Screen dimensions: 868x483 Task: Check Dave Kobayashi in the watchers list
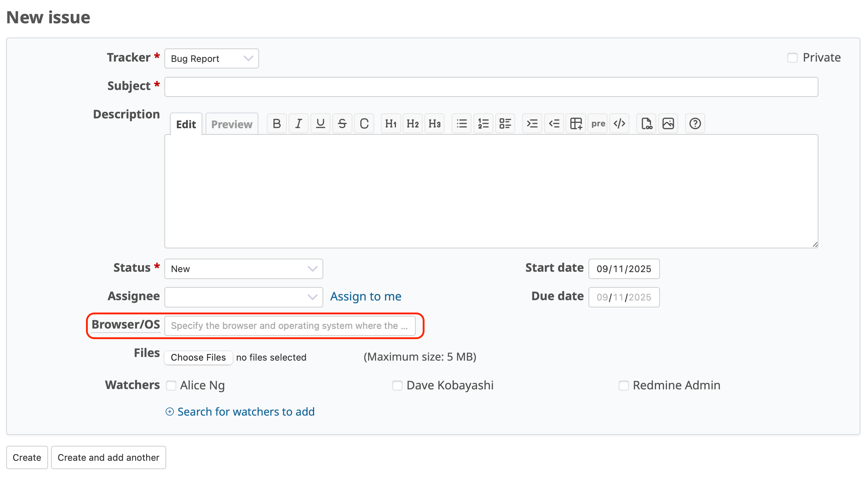click(397, 385)
